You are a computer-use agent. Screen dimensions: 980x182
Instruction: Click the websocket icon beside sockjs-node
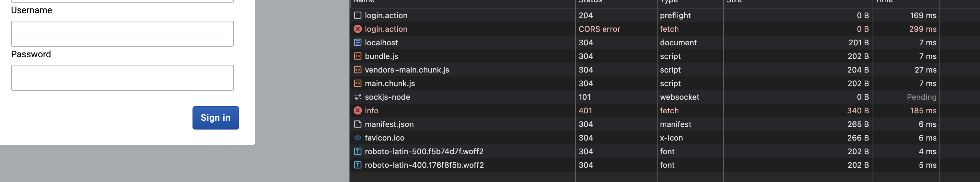click(357, 97)
